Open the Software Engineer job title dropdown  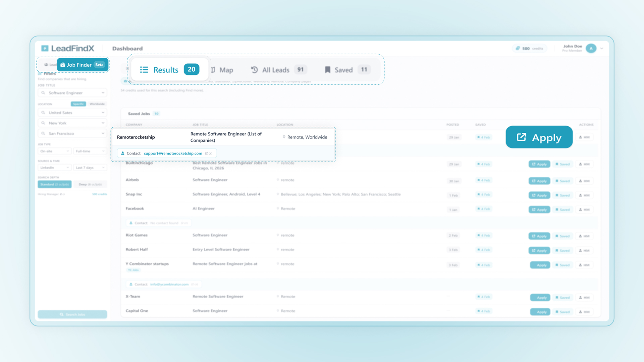(x=72, y=93)
